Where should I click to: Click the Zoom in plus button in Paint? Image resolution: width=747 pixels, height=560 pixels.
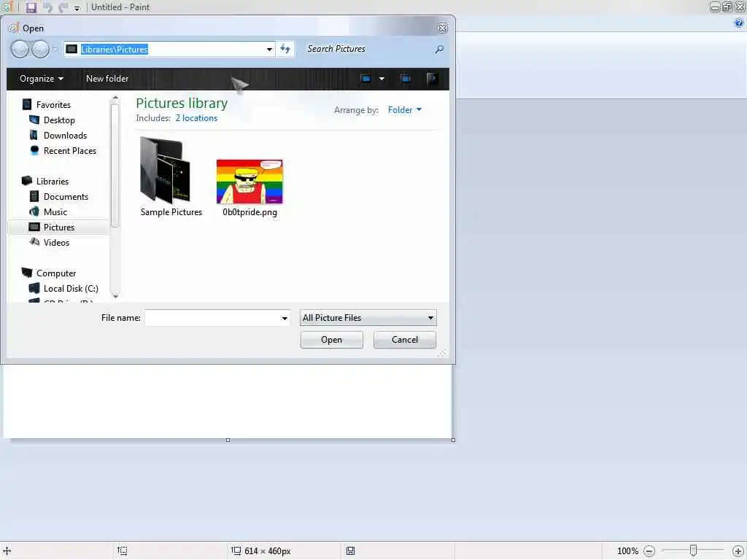coord(738,551)
